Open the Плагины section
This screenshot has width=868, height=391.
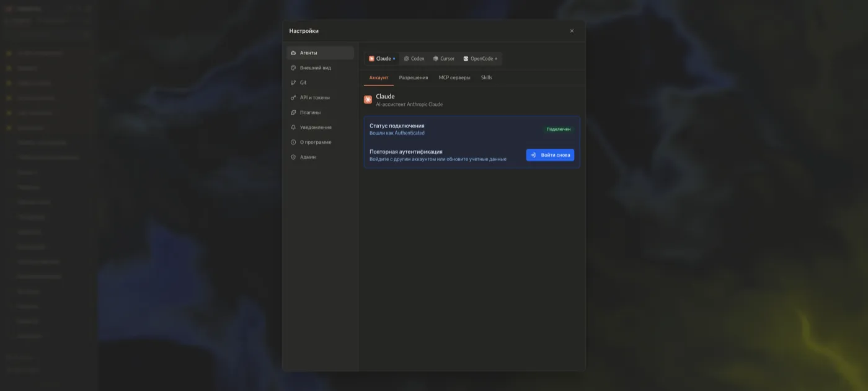(320, 112)
